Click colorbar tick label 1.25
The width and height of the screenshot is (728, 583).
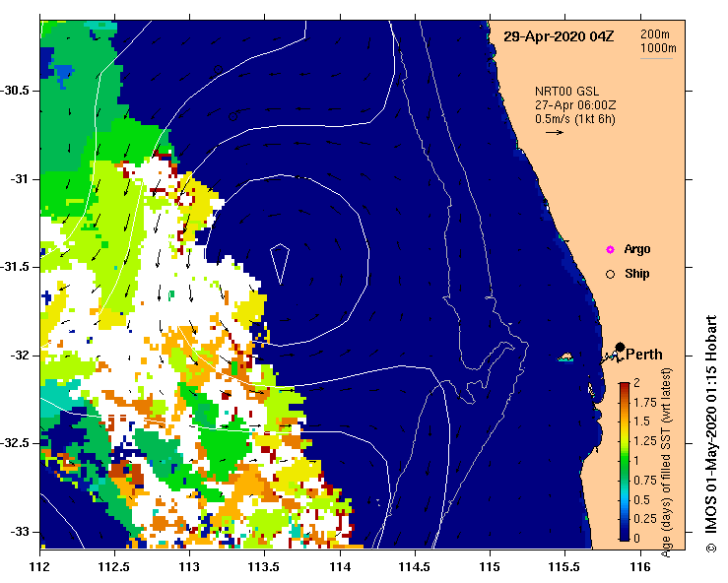pos(645,441)
